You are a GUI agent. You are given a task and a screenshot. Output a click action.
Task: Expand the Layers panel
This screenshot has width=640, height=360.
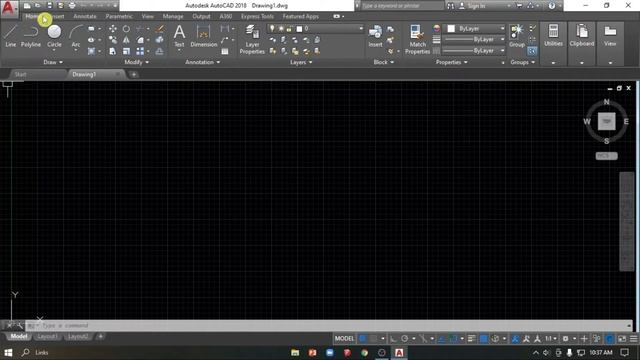point(301,62)
